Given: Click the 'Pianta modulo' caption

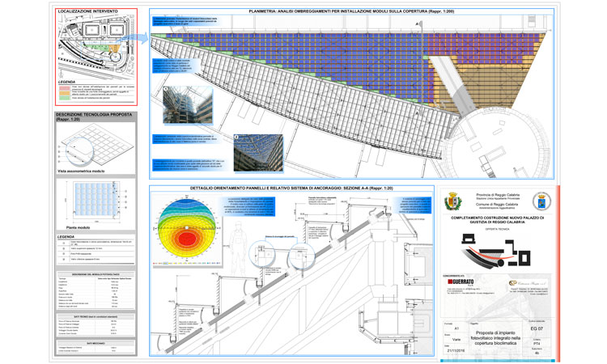Looking at the screenshot, I should (78, 227).
